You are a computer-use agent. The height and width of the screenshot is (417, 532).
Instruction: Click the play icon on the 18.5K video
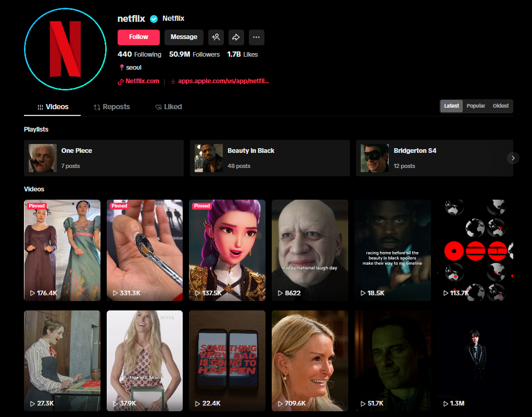[363, 293]
